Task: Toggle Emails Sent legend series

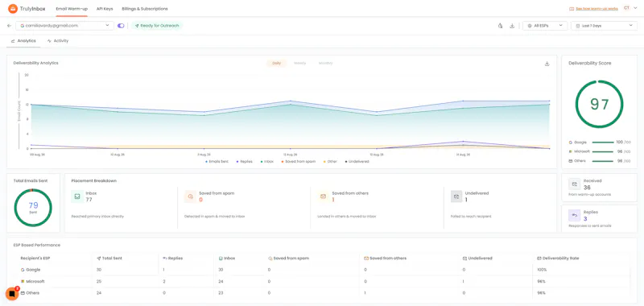Action: pyautogui.click(x=217, y=161)
